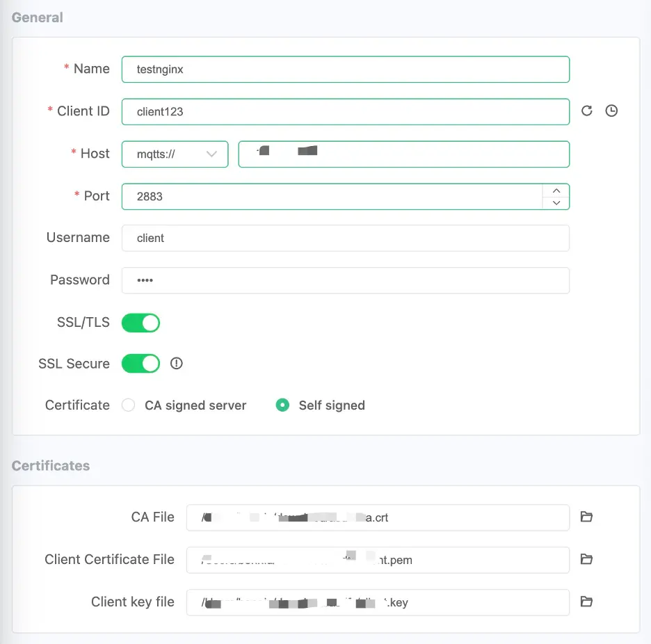Open the mqtts:// protocol dropdown
Image resolution: width=651 pixels, height=644 pixels.
coord(175,154)
